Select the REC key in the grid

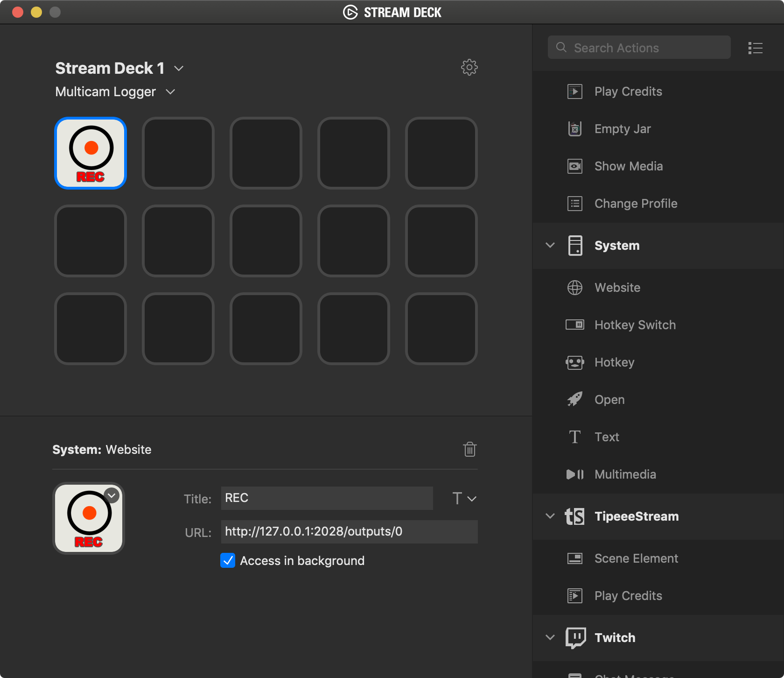click(91, 153)
